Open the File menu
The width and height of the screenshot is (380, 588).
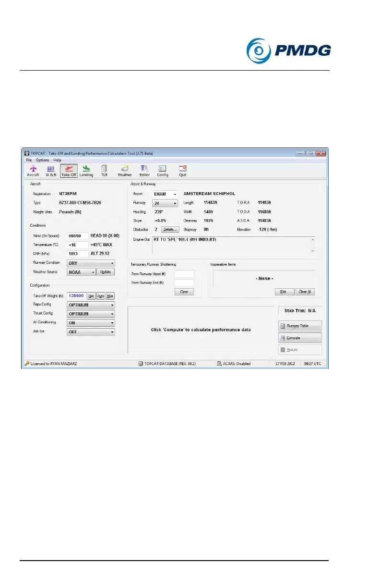click(x=29, y=160)
